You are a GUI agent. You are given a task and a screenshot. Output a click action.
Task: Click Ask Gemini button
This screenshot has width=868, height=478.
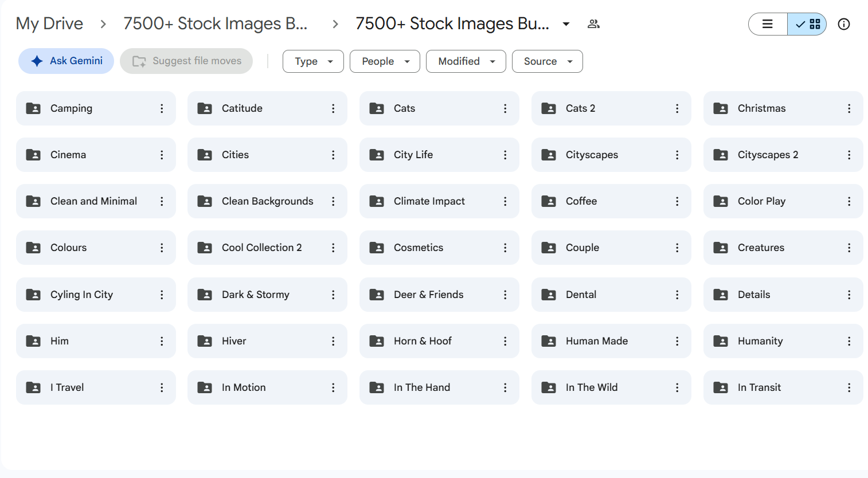click(x=66, y=61)
